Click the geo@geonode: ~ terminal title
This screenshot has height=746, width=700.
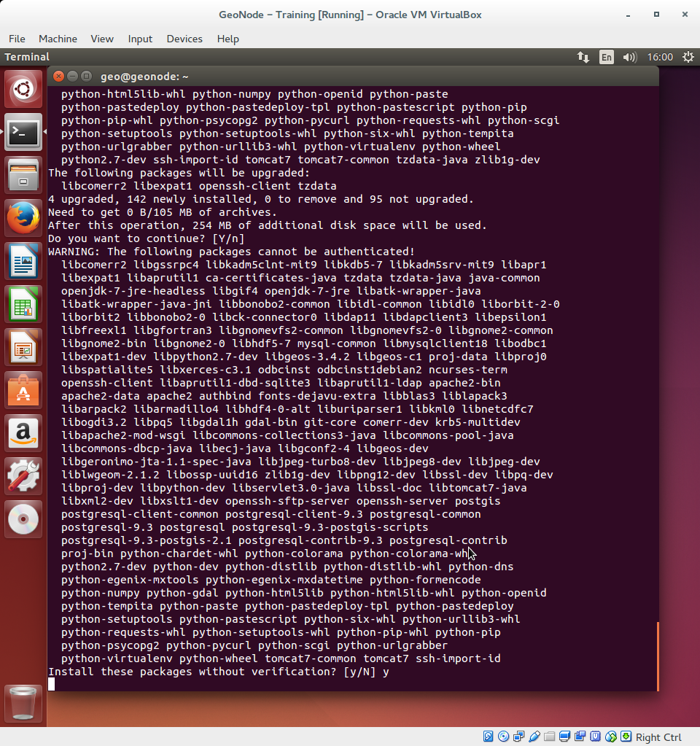coord(144,77)
